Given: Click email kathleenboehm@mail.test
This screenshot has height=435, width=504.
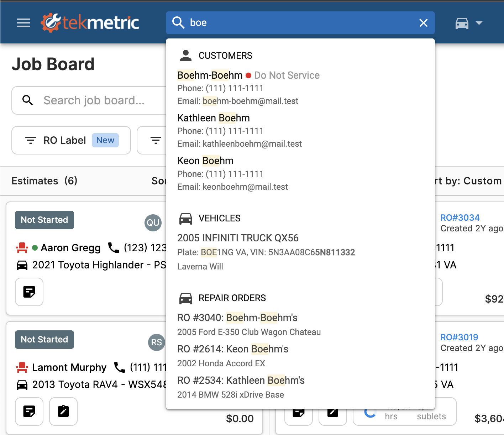Looking at the screenshot, I should [252, 144].
